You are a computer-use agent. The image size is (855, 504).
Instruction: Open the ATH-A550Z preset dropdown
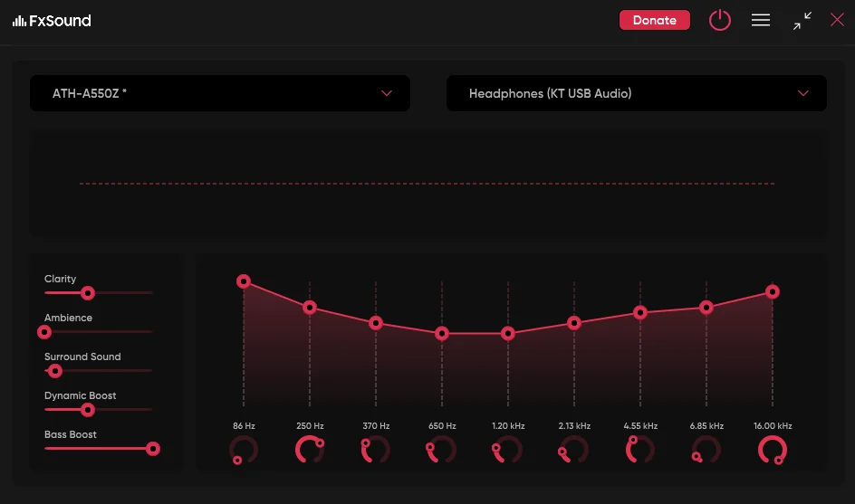pyautogui.click(x=220, y=93)
